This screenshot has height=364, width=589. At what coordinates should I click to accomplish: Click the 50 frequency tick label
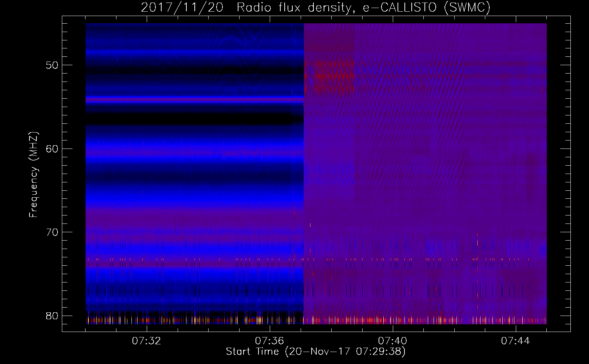[52, 65]
